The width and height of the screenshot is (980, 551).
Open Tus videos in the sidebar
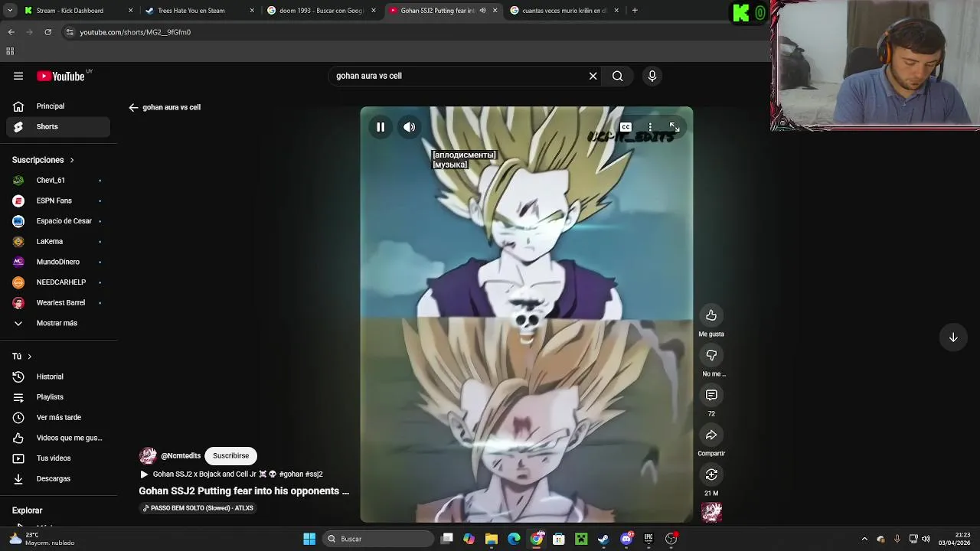point(58,458)
